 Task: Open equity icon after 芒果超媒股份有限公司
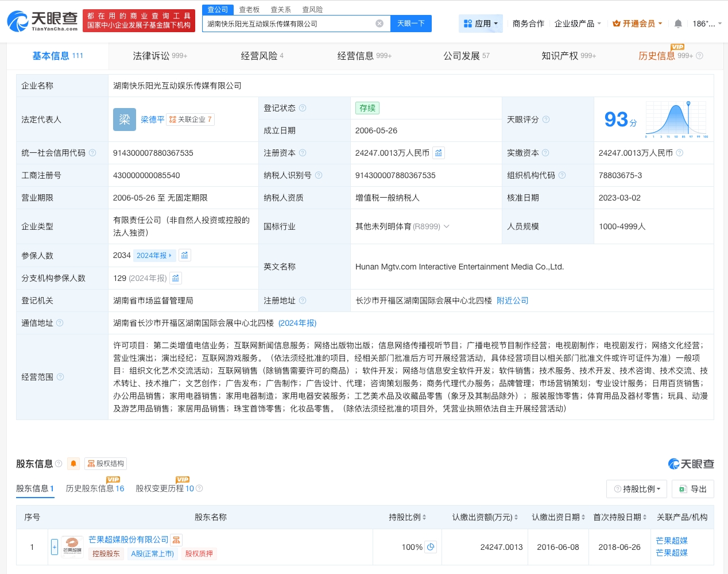click(x=176, y=540)
